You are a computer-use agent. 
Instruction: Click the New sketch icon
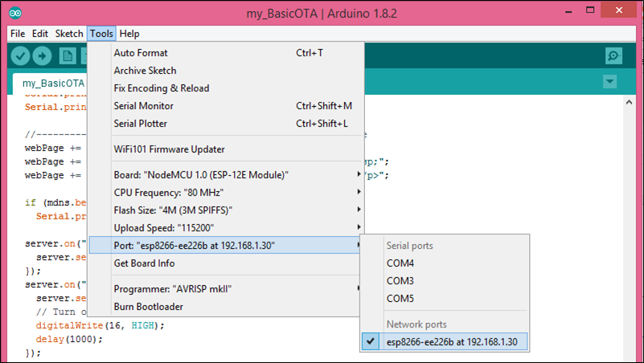point(68,55)
